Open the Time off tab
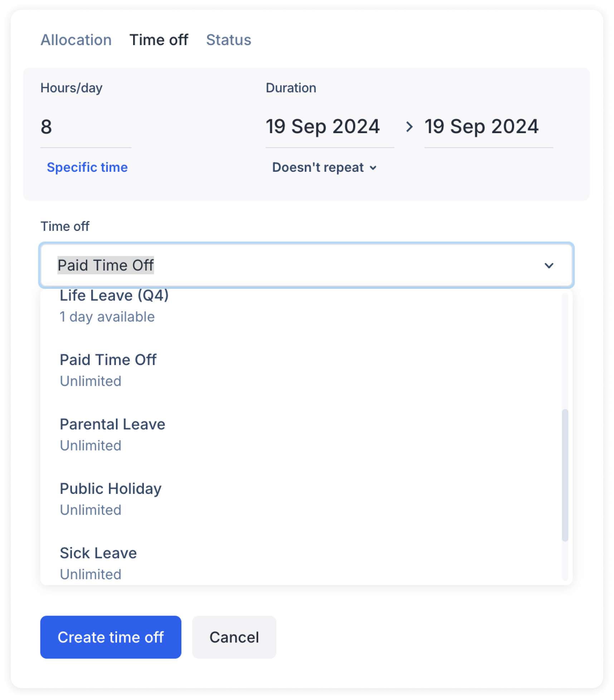This screenshot has width=614, height=700. click(x=159, y=40)
